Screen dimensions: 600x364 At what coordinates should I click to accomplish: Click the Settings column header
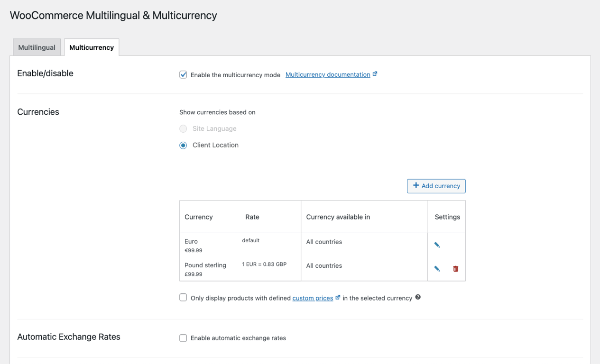point(447,217)
